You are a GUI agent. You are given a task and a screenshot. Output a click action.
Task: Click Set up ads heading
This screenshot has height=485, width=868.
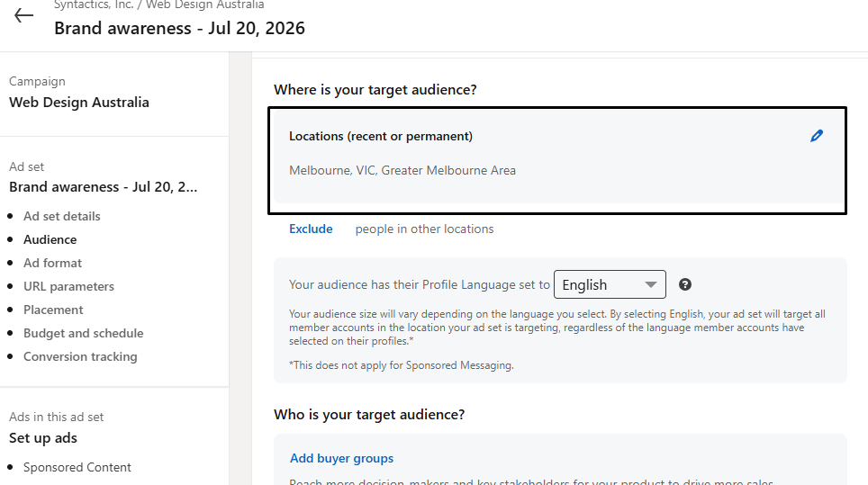43,438
